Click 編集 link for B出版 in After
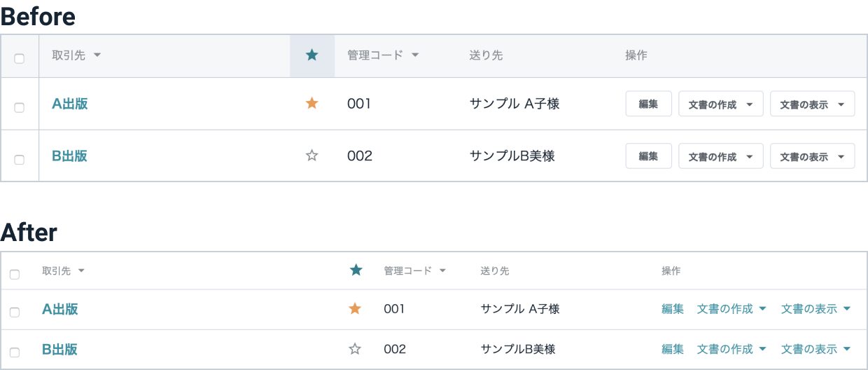The image size is (868, 370). pyautogui.click(x=673, y=349)
